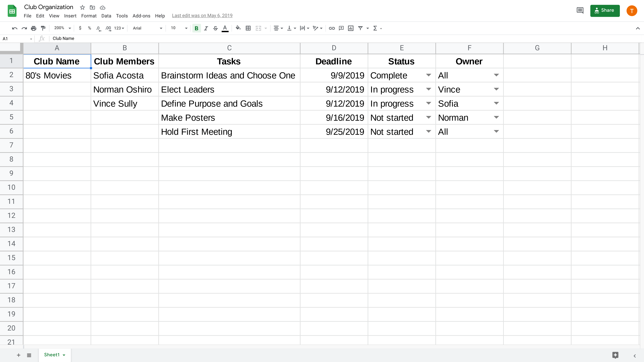This screenshot has width=644, height=362.
Task: Open comment history icon
Action: pyautogui.click(x=580, y=11)
